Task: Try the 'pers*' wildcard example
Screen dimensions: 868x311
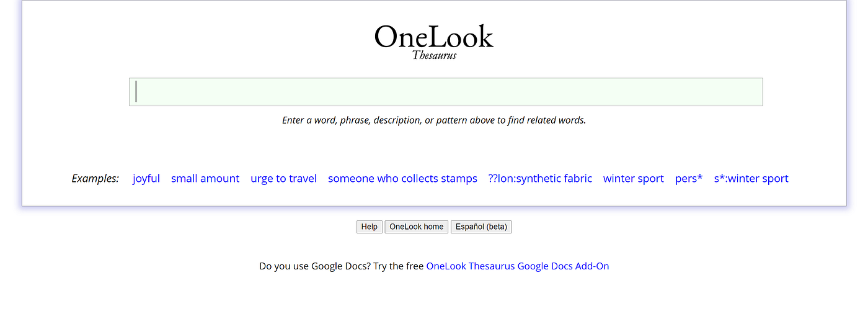Action: pyautogui.click(x=689, y=178)
